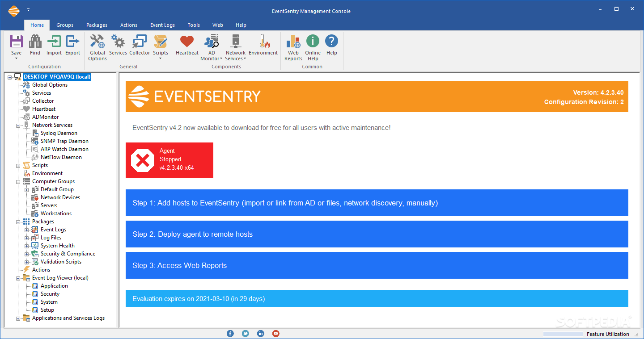Expand the Event Logs package node
This screenshot has height=339, width=644.
[x=27, y=230]
